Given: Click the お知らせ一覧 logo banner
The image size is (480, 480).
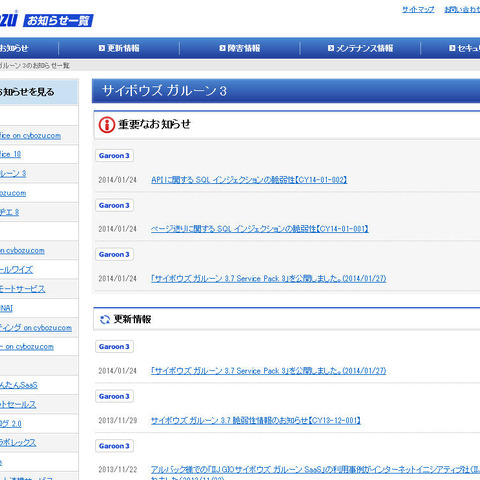Looking at the screenshot, I should [58, 21].
